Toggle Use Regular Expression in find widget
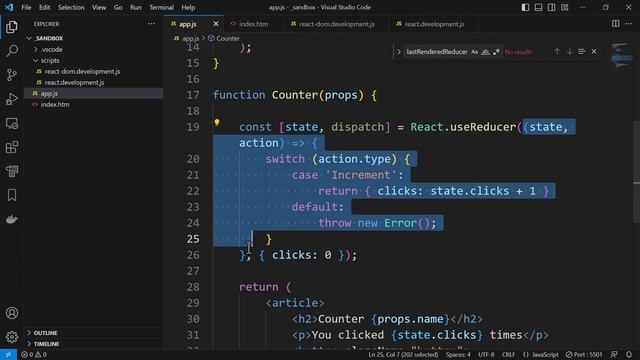 pyautogui.click(x=496, y=52)
